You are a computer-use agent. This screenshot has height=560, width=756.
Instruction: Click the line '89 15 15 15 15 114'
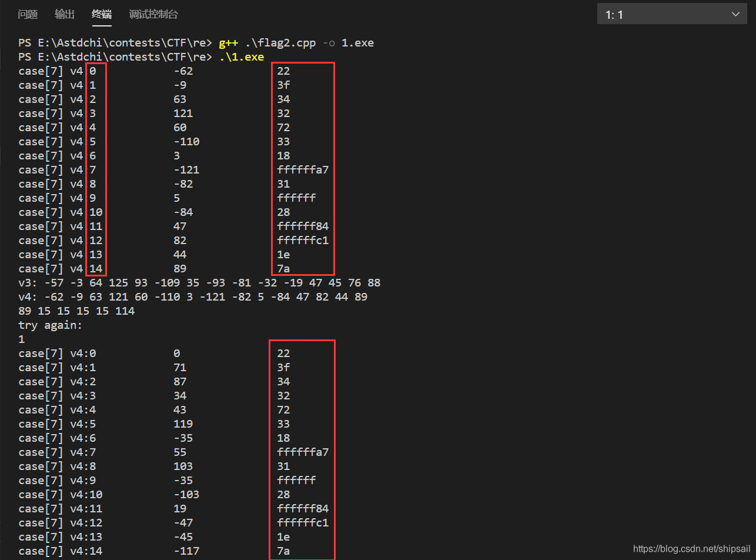point(76,311)
